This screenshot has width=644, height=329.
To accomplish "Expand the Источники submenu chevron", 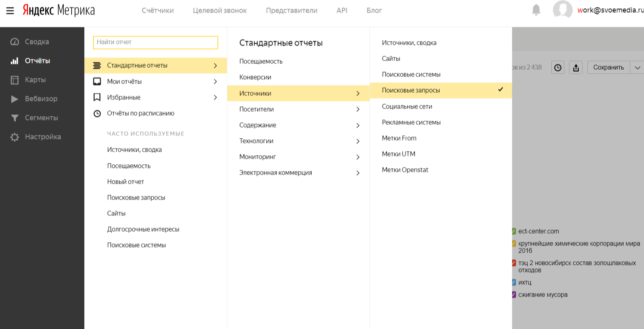I will pos(358,93).
